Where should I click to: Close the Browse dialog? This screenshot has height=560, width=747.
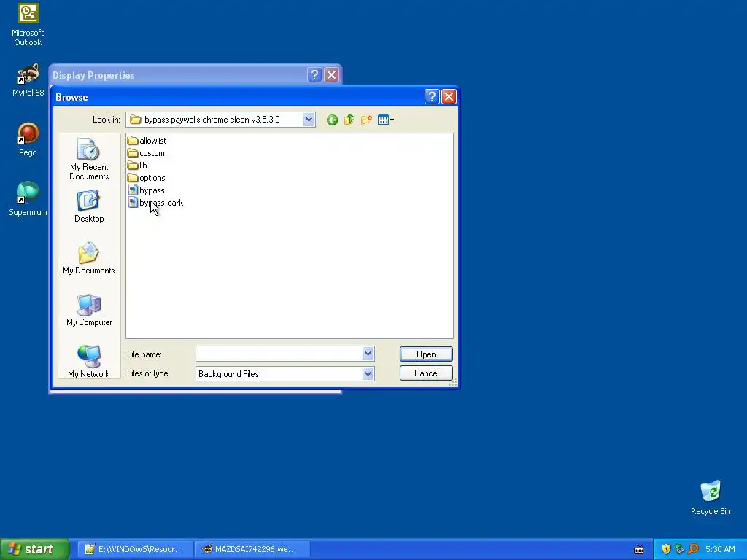(449, 97)
